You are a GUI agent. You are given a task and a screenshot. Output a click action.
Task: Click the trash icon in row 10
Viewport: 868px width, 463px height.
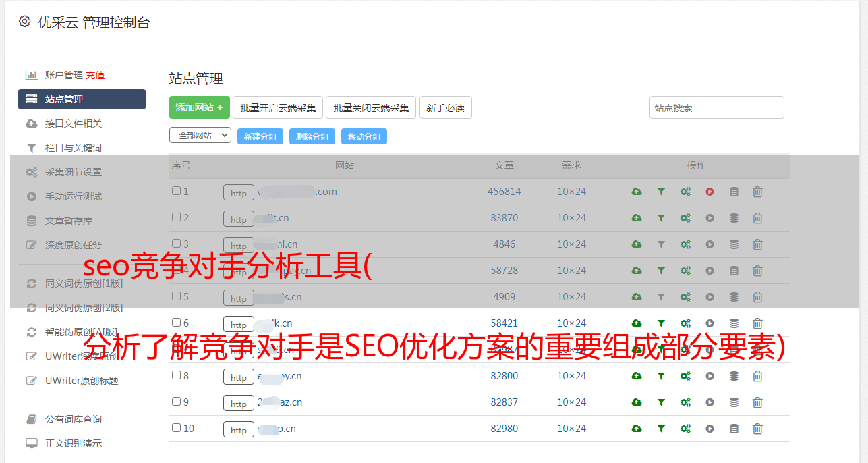coord(757,429)
